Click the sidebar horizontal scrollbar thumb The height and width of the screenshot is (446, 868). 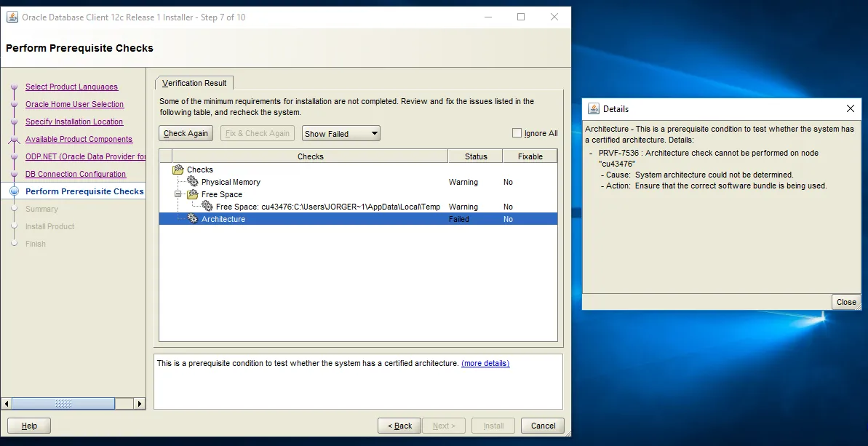click(x=63, y=404)
